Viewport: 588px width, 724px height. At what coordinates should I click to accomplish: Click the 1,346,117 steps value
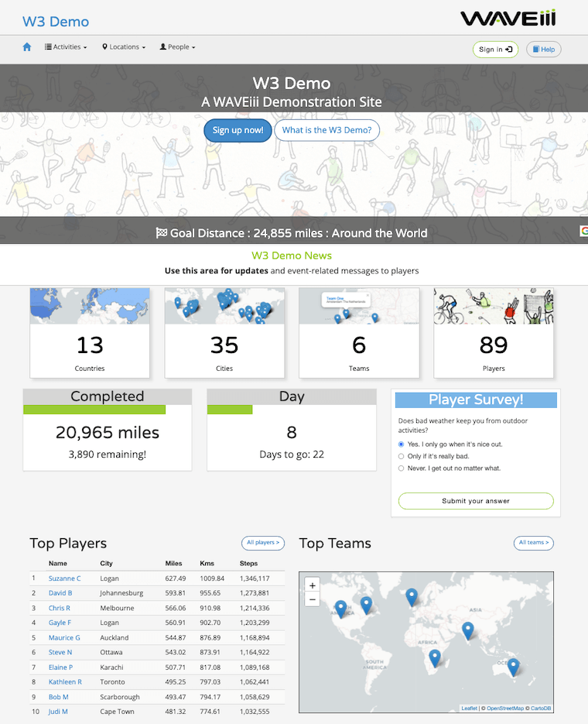(255, 578)
